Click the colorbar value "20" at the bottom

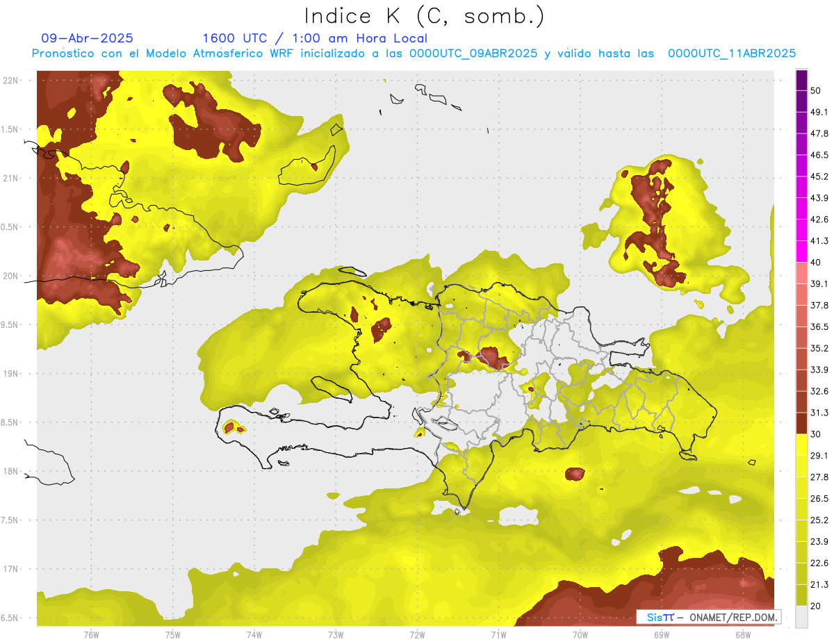click(816, 606)
